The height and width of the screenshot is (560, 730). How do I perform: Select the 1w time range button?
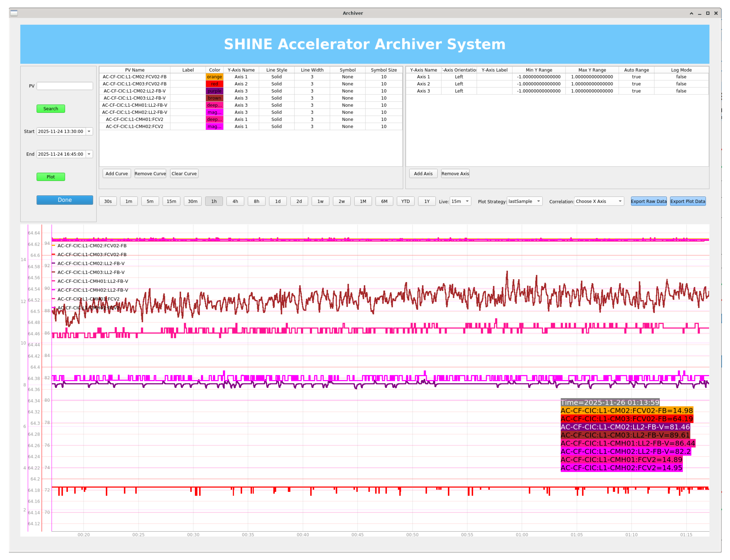coord(320,201)
